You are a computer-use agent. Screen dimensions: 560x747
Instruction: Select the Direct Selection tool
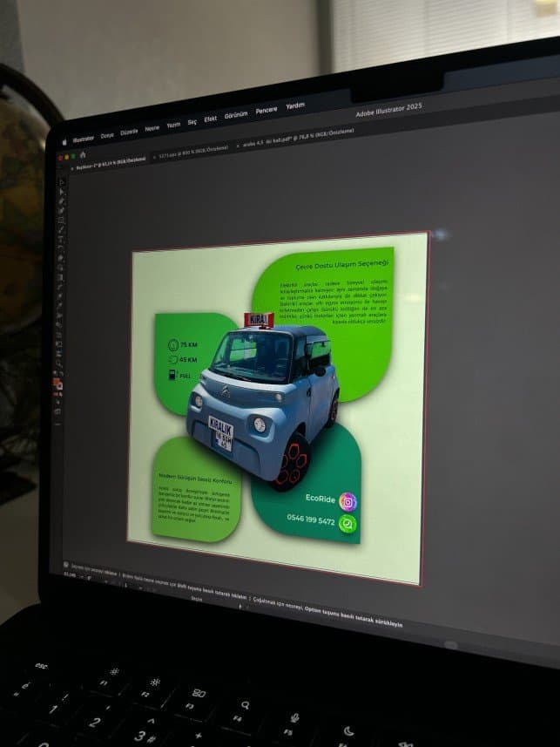[x=62, y=192]
